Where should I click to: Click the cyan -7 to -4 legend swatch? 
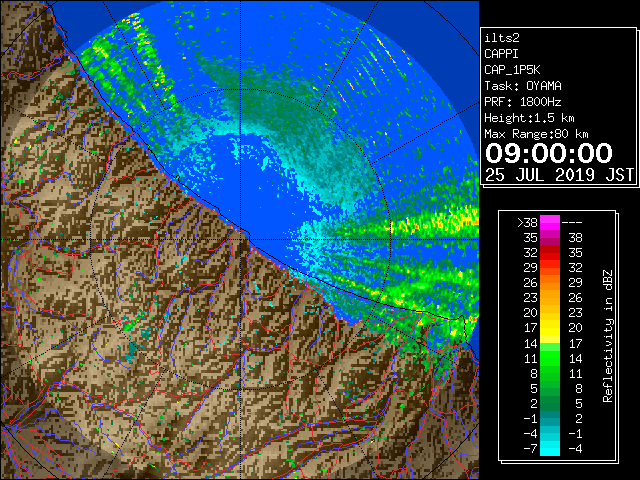[x=550, y=448]
